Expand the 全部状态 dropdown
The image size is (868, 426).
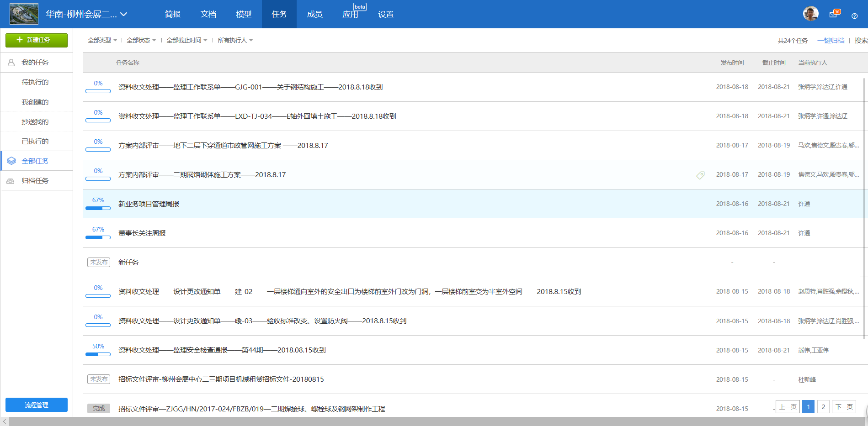[x=141, y=40]
